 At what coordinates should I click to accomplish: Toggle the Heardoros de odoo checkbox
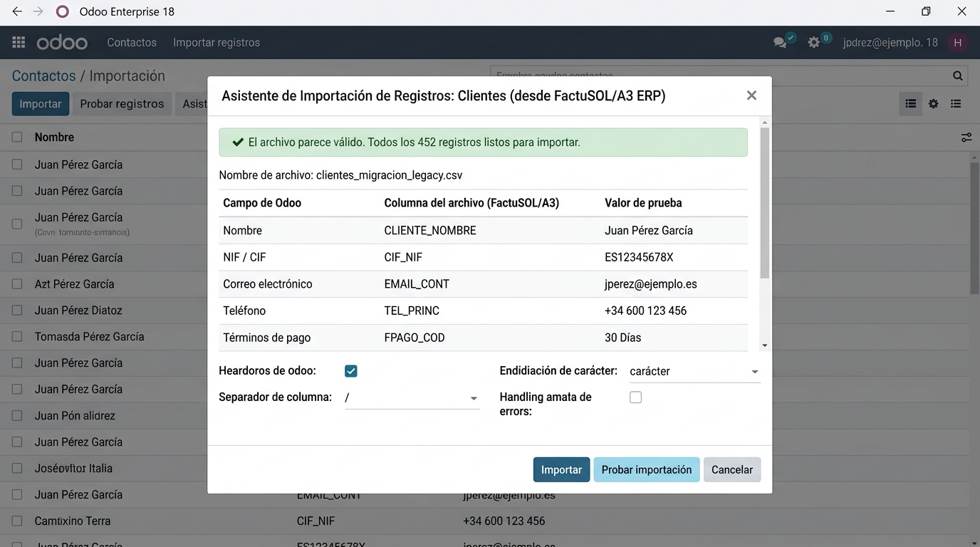(350, 371)
